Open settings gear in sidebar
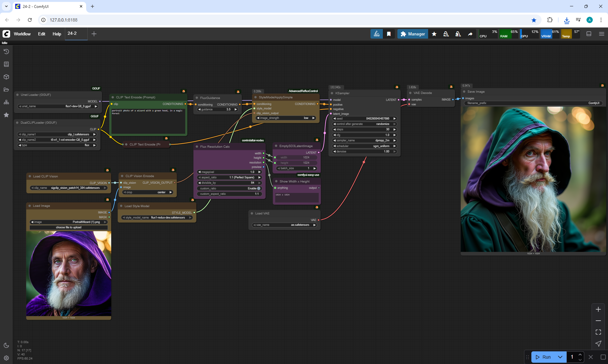This screenshot has height=364, width=608. 6,358
